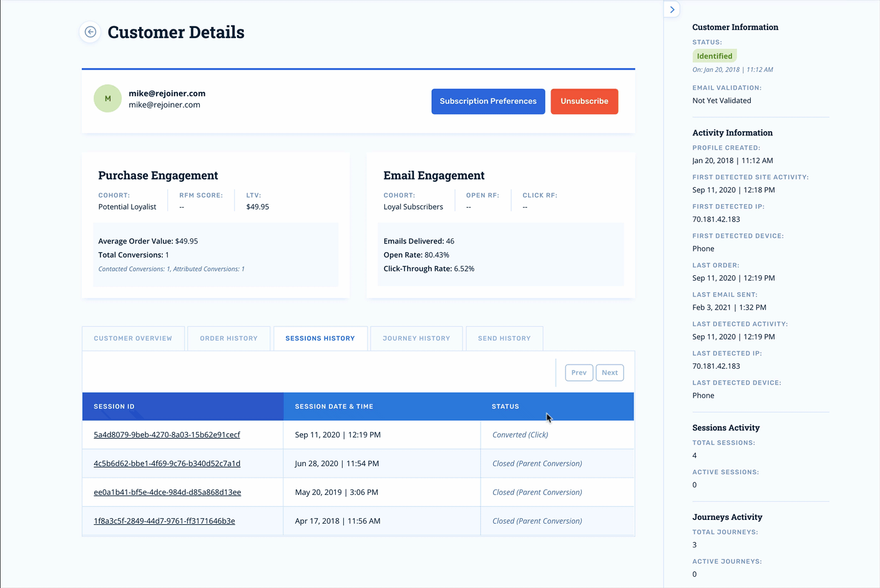The width and height of the screenshot is (880, 588).
Task: Select the Sessions History tab
Action: (x=320, y=338)
